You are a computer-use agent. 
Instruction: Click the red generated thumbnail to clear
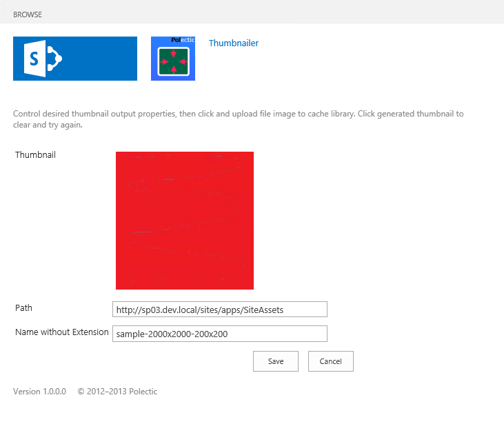[x=185, y=221]
